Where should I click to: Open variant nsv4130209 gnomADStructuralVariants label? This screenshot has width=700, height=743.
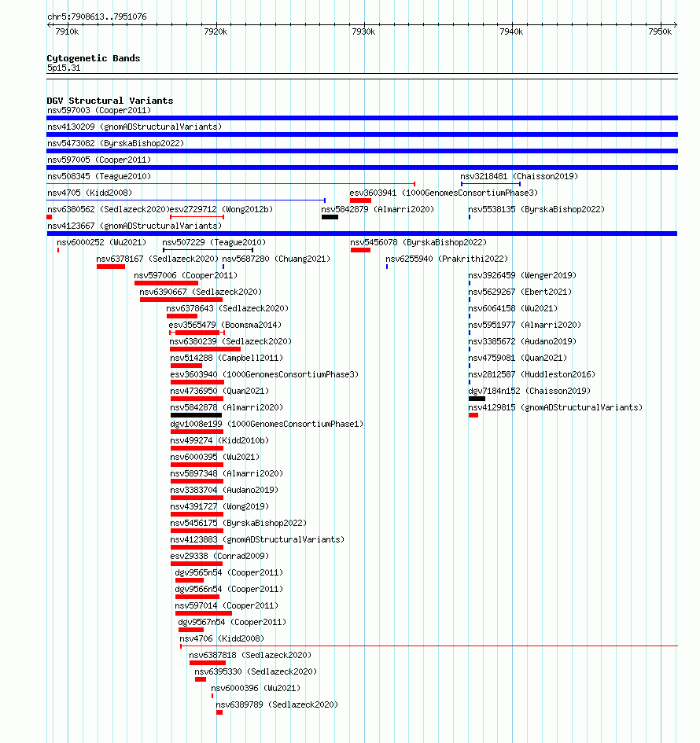[x=134, y=127]
